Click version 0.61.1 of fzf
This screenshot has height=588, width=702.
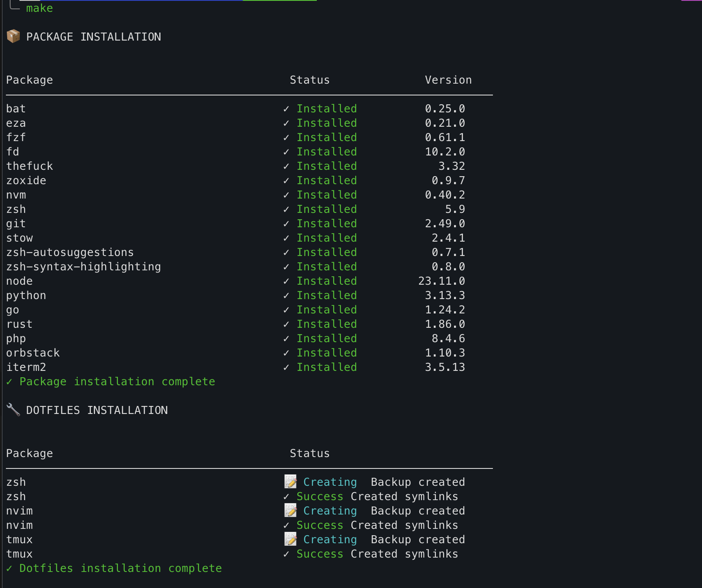coord(445,137)
